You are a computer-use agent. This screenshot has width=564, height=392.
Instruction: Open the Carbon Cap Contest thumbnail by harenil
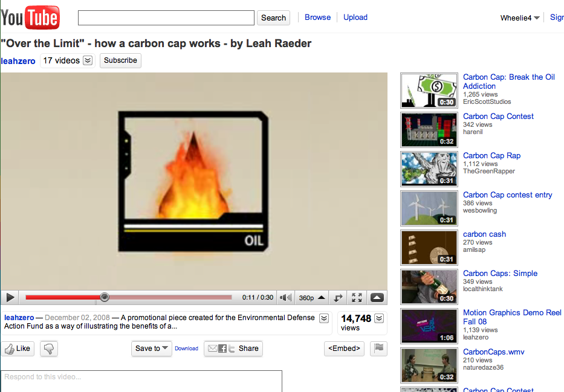pos(429,130)
